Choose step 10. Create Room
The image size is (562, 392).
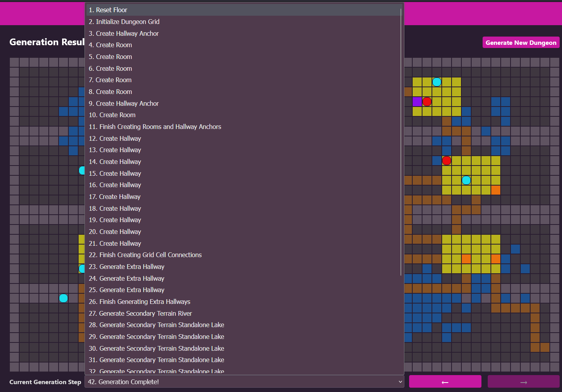[x=244, y=115]
